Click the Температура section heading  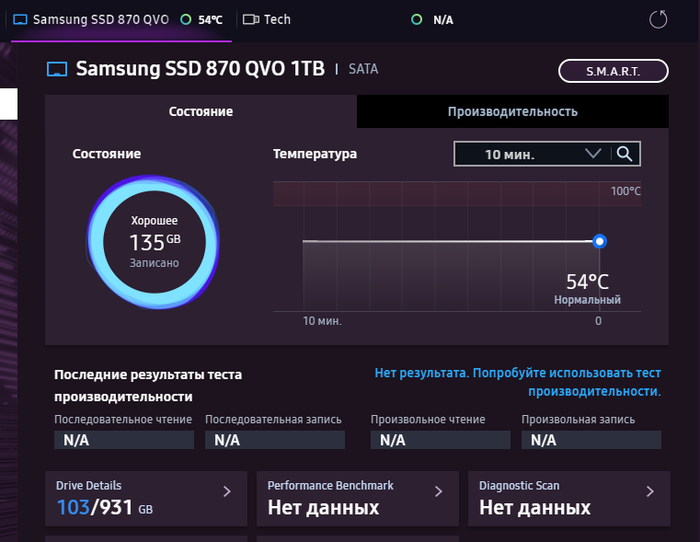[315, 154]
